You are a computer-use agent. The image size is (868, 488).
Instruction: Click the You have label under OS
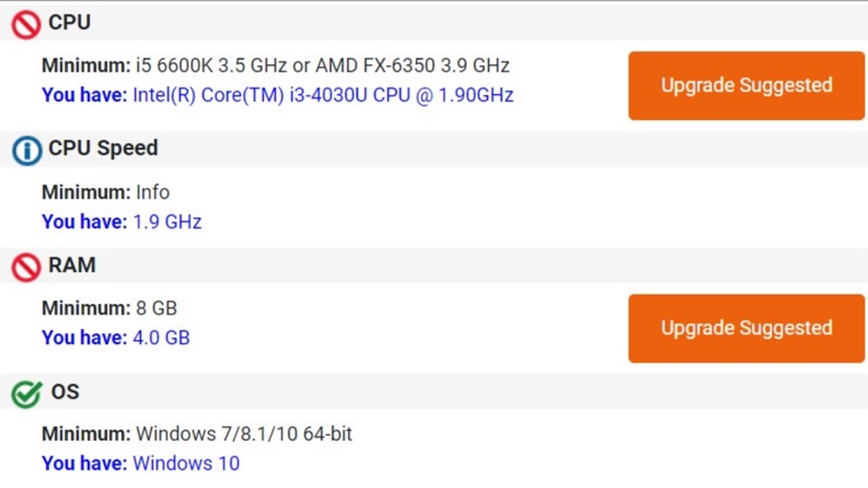tap(85, 463)
